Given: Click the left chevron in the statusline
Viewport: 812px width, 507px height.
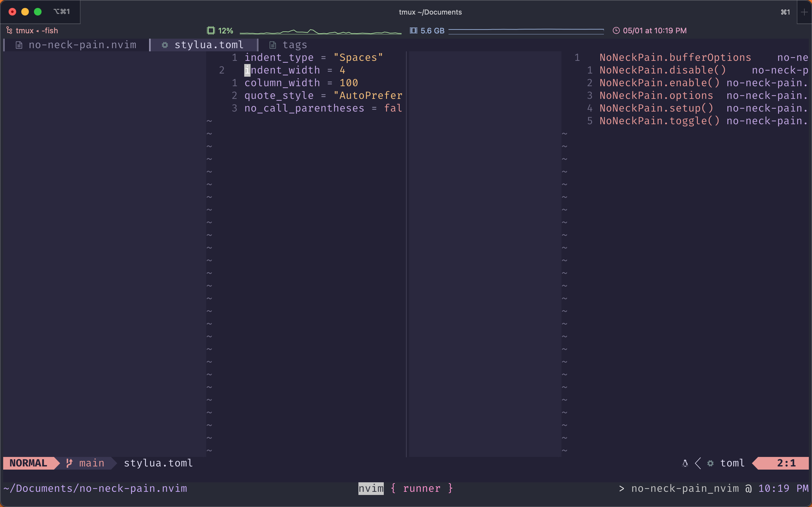Looking at the screenshot, I should 698,463.
